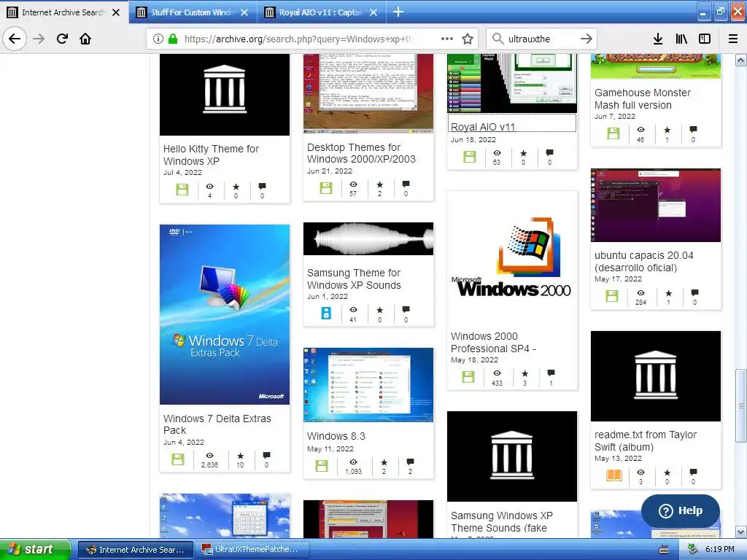747x560 pixels.
Task: Open Gamehouse Monster Mash full version link
Action: click(x=642, y=98)
